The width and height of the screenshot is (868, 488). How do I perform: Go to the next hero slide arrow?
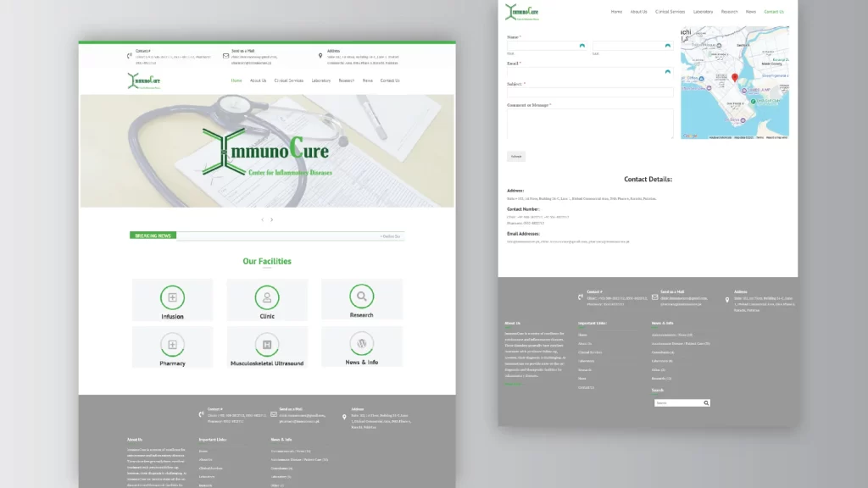[x=272, y=220]
